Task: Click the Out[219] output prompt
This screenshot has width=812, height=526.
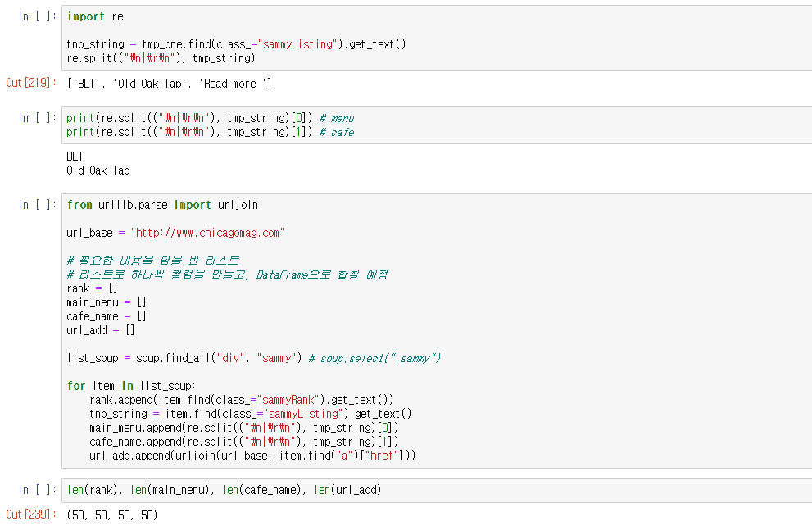Action: point(31,82)
